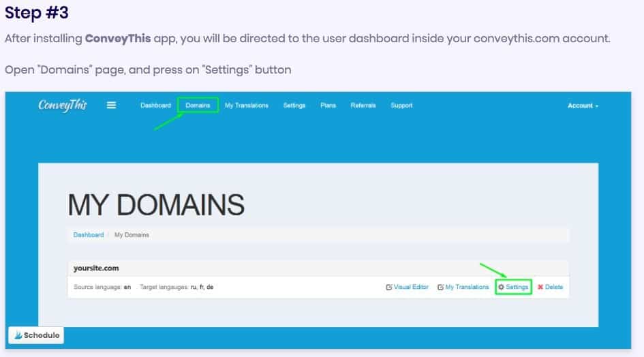Click the Target languages ru, fr, de text
The width and height of the screenshot is (644, 357).
pos(177,287)
